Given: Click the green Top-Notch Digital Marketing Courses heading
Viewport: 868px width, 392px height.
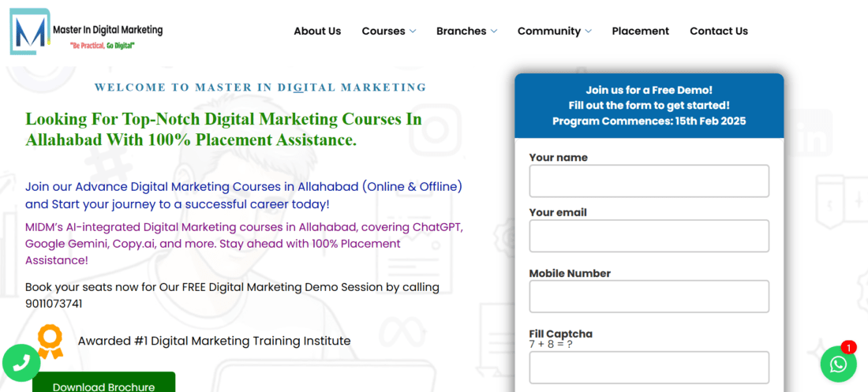Looking at the screenshot, I should 223,130.
